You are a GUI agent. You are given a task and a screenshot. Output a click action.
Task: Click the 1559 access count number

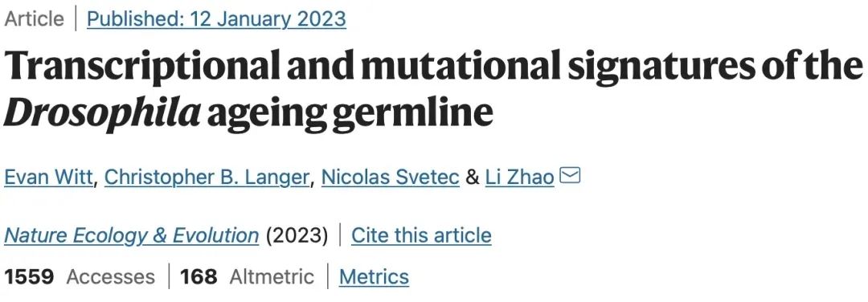pos(29,276)
